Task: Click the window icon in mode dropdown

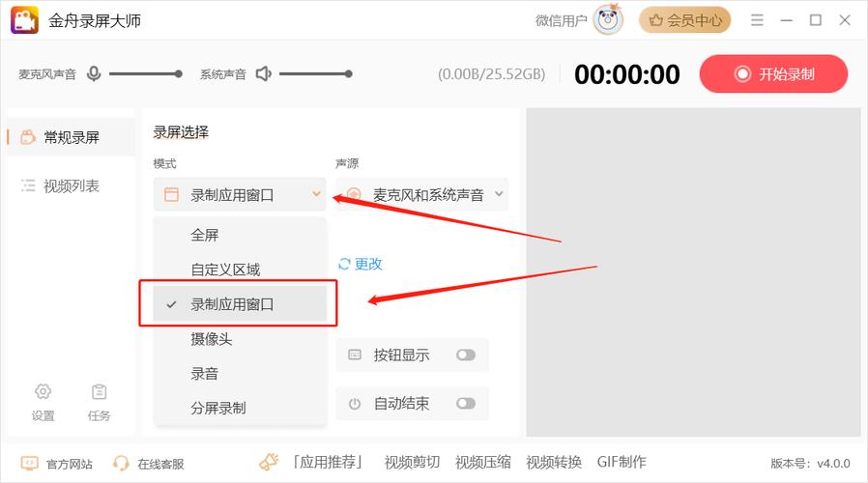Action: click(x=172, y=195)
